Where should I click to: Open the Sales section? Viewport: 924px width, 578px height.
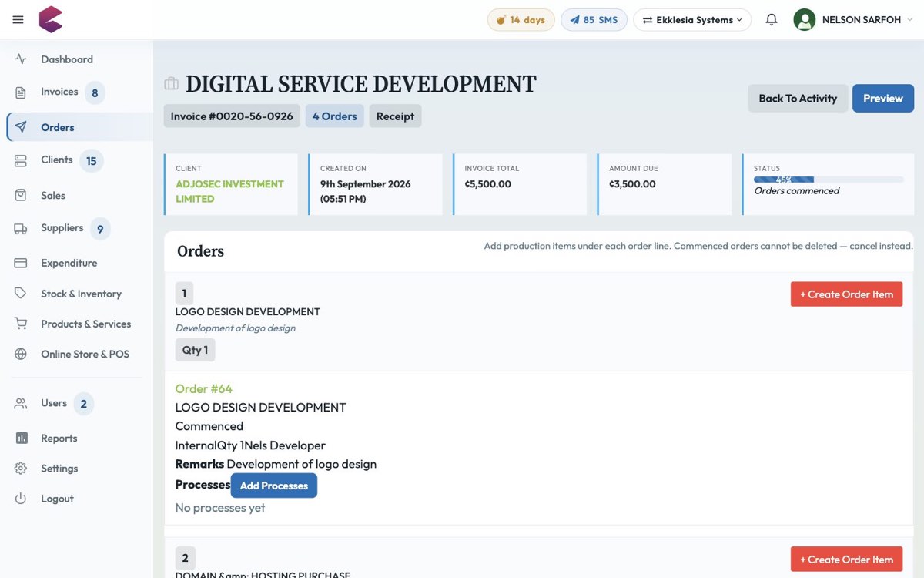click(53, 196)
